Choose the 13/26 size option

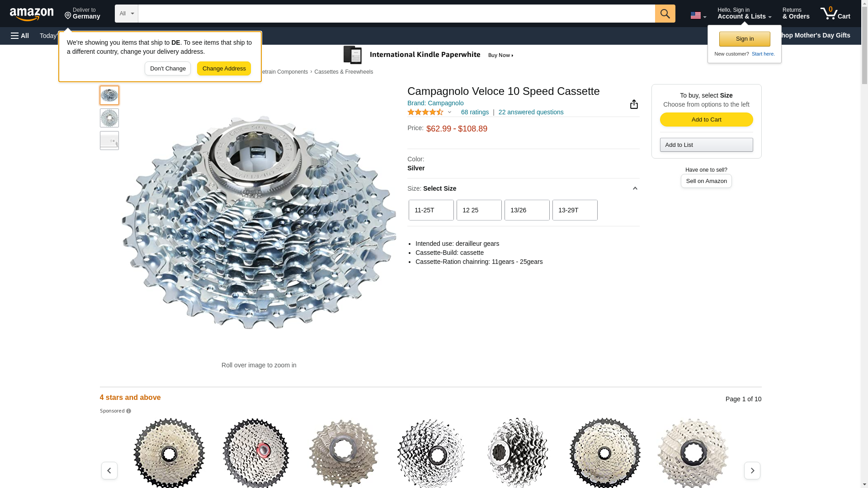click(527, 210)
